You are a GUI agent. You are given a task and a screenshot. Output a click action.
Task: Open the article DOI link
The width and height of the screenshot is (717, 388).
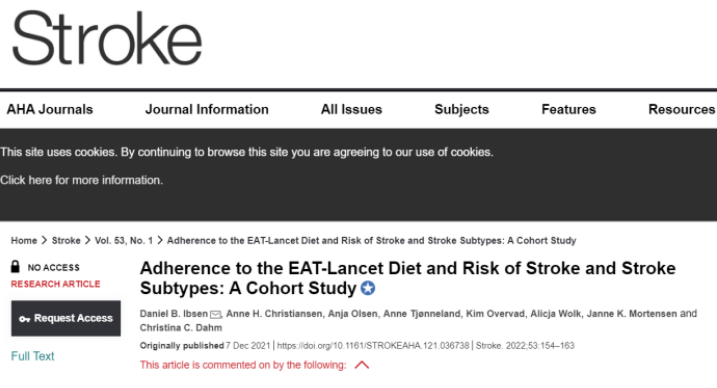pos(373,345)
